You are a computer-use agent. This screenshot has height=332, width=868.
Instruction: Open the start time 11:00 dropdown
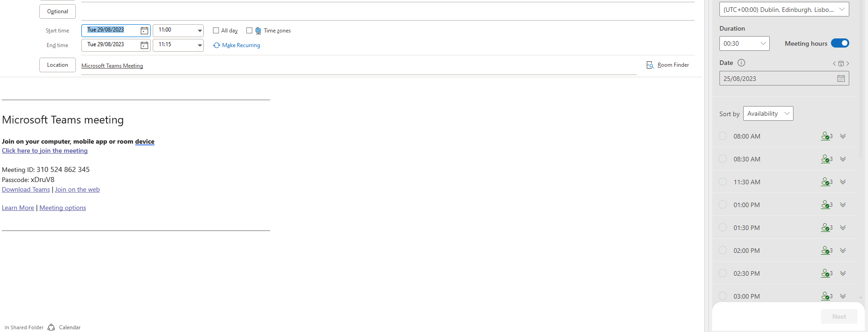click(x=200, y=31)
